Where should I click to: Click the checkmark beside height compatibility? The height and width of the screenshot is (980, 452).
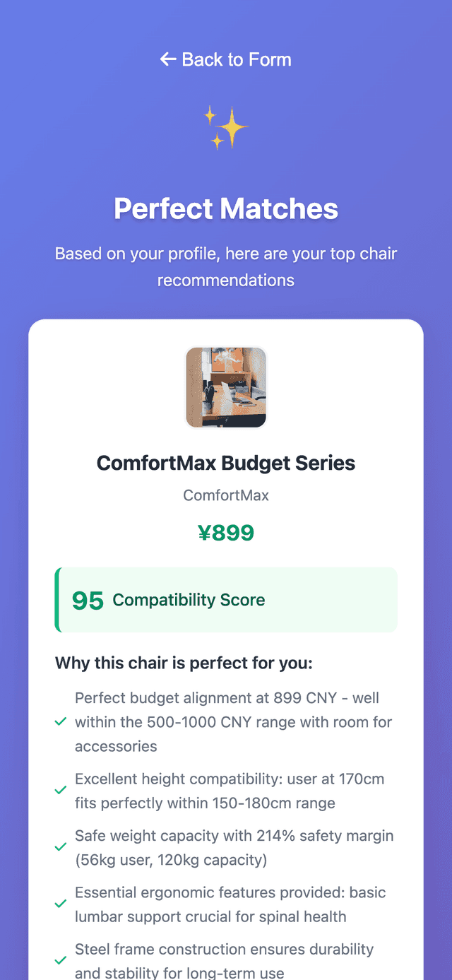tap(61, 791)
